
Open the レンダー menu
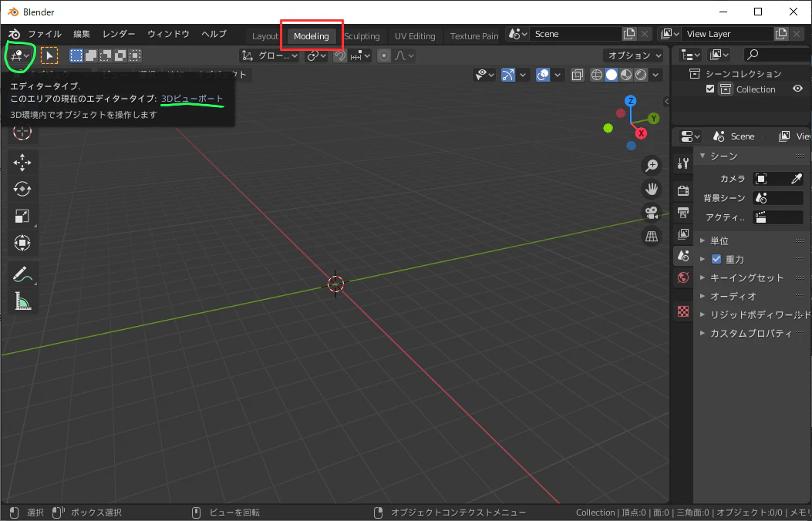coord(119,34)
